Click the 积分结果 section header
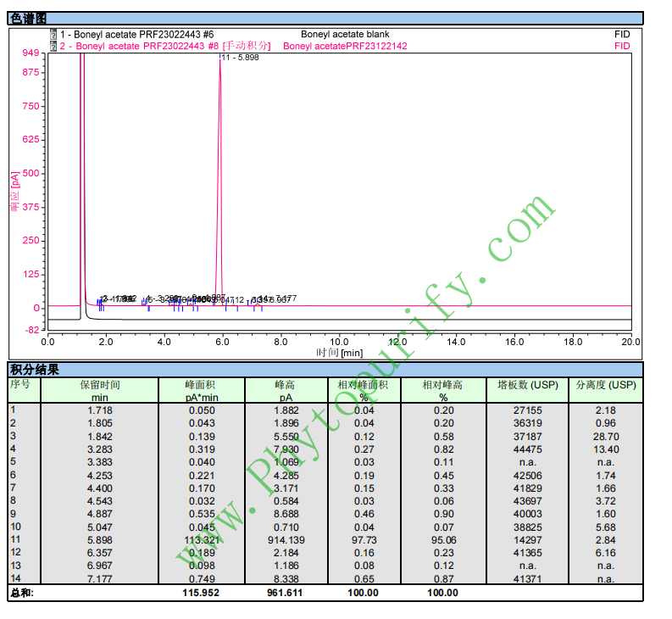Screen dimensions: 672x619 click(x=34, y=370)
